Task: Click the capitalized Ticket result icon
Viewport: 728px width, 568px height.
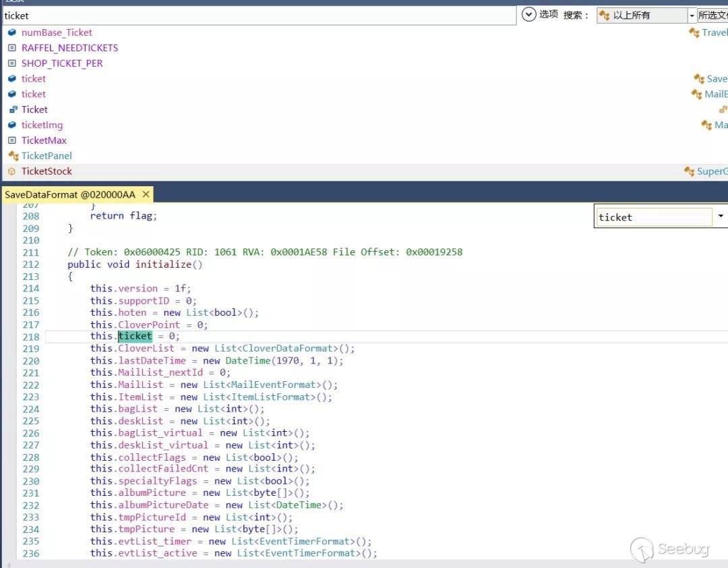Action: pos(12,109)
